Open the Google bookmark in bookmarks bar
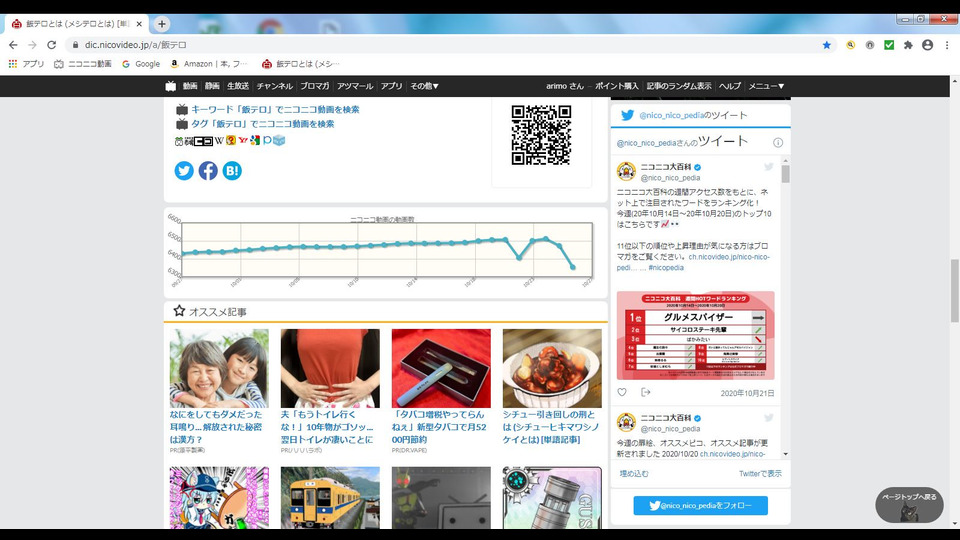Image resolution: width=960 pixels, height=540 pixels. click(x=141, y=64)
